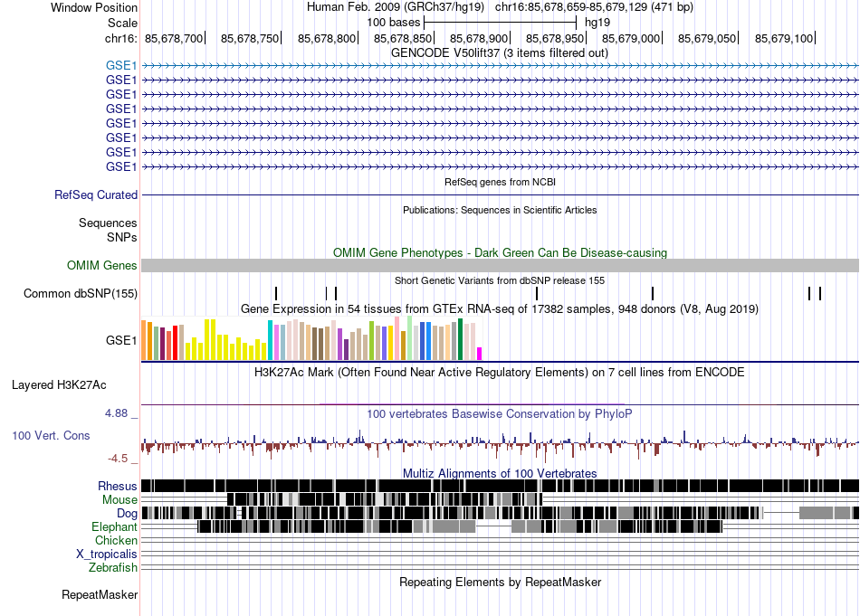Open 'Repeating Elements by RepeatMasker' title
The image size is (860, 616).
(x=500, y=582)
